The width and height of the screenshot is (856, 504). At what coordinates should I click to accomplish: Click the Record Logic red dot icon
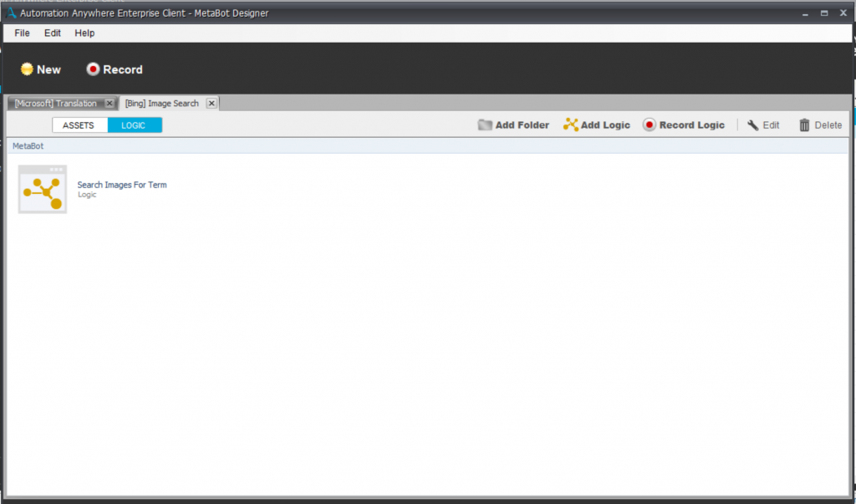pos(649,125)
